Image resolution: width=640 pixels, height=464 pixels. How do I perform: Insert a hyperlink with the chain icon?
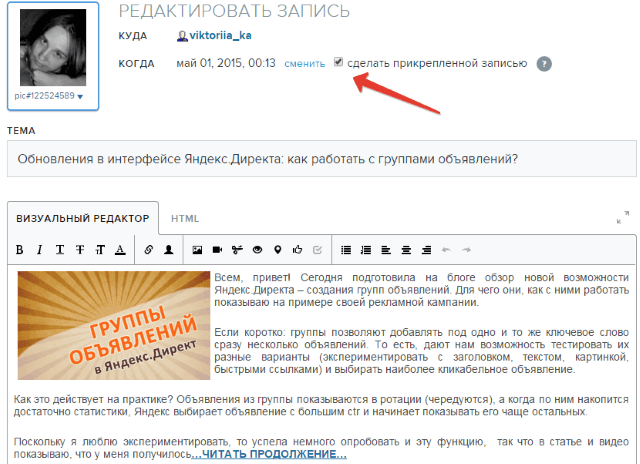(x=149, y=250)
